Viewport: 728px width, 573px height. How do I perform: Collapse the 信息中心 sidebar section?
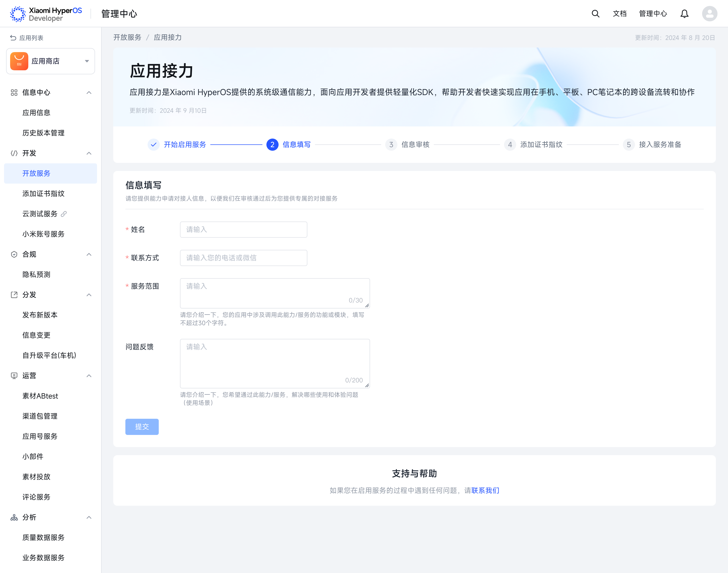point(89,93)
